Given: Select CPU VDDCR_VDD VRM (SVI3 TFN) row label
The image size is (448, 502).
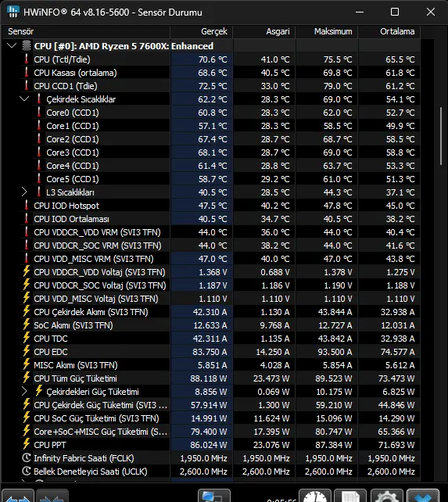Looking at the screenshot, I should pos(98,232).
